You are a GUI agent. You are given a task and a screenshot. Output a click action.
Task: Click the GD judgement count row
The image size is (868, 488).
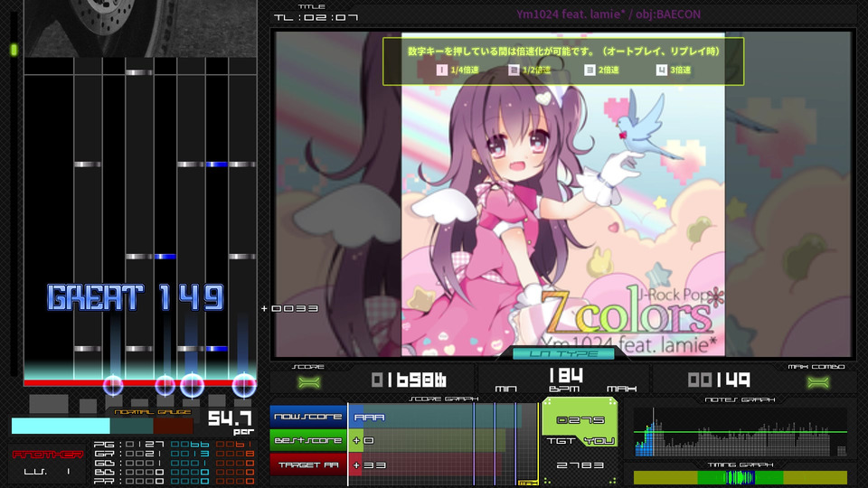click(174, 463)
